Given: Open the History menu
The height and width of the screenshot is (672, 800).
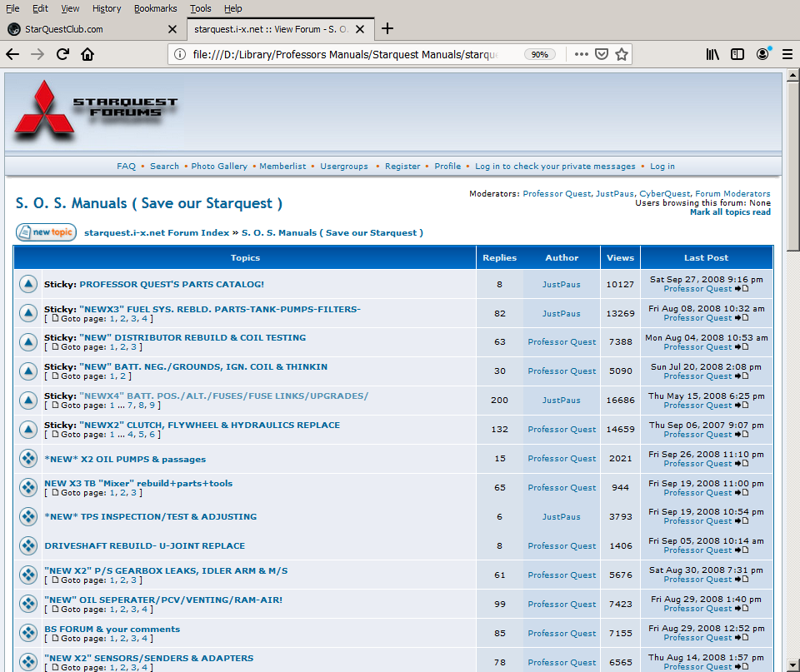Looking at the screenshot, I should coord(107,8).
